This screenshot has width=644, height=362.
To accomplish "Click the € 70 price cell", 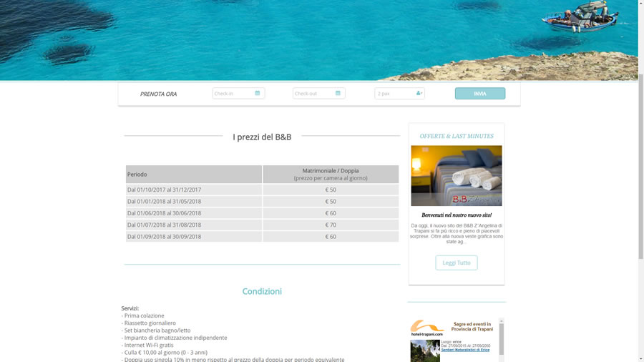I will click(331, 225).
